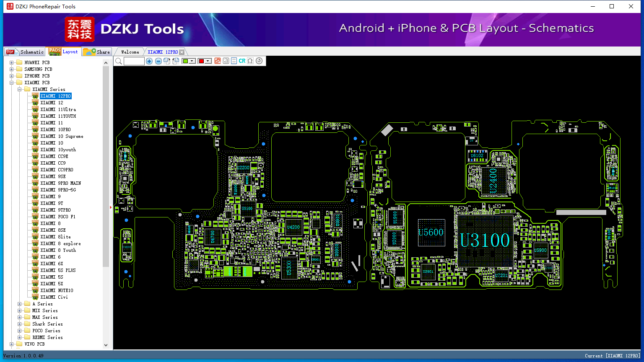This screenshot has width=644, height=362.
Task: Open XIAOMI 10 Supreme in the tree
Action: [62, 136]
